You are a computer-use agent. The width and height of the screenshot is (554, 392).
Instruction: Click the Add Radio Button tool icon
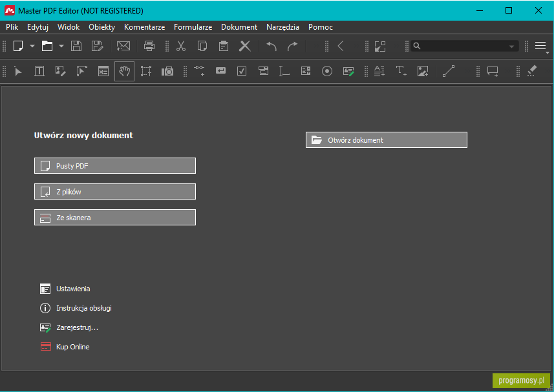point(327,71)
